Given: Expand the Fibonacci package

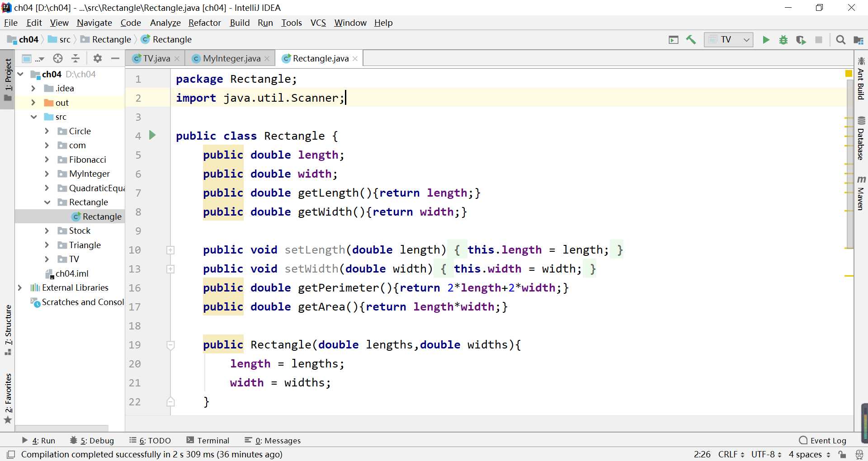Looking at the screenshot, I should tap(47, 160).
